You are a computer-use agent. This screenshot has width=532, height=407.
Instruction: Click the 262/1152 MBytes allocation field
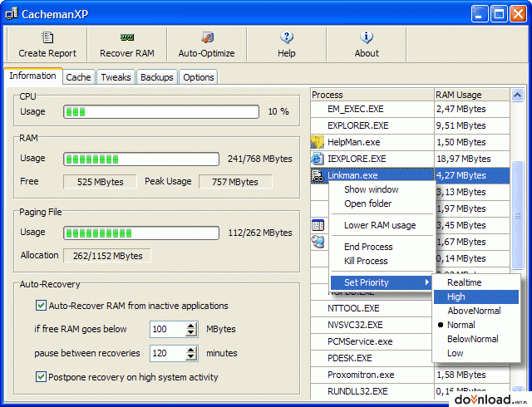(107, 256)
